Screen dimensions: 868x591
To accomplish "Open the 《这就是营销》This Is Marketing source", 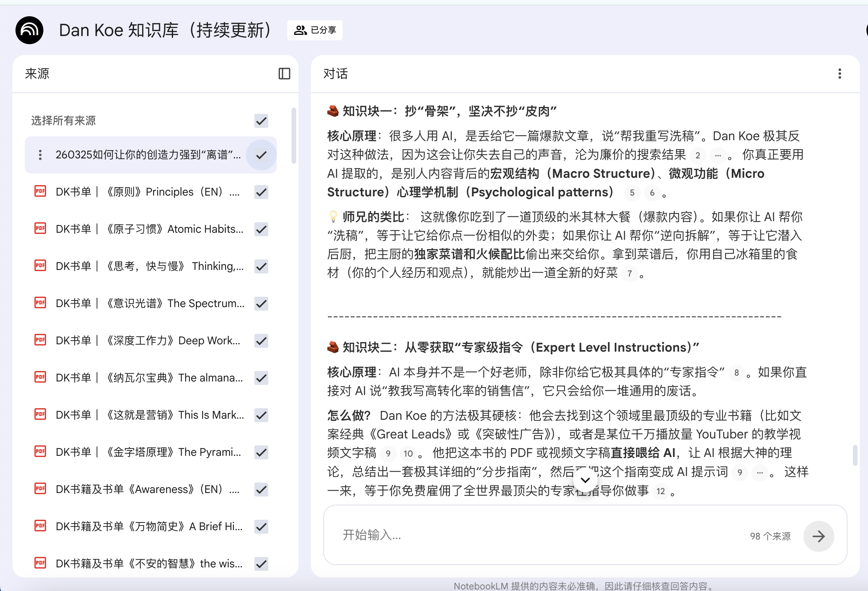I will (x=149, y=415).
